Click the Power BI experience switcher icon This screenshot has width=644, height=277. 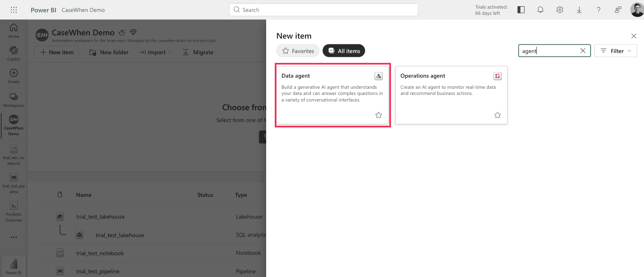(14, 266)
